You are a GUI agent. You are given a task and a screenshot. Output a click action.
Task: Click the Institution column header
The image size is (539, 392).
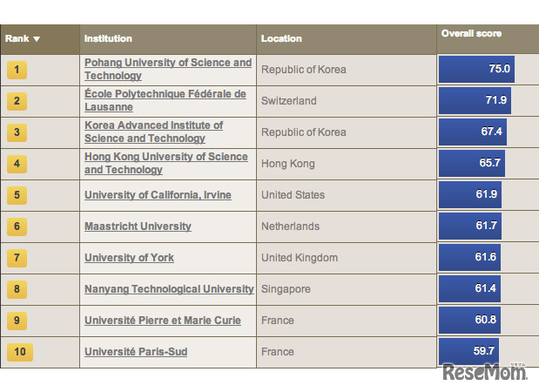[108, 38]
